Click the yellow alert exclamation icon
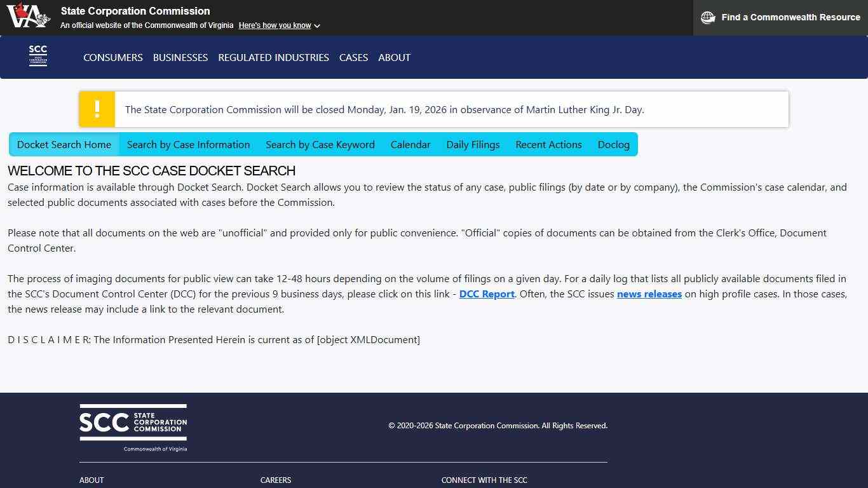 pyautogui.click(x=97, y=109)
